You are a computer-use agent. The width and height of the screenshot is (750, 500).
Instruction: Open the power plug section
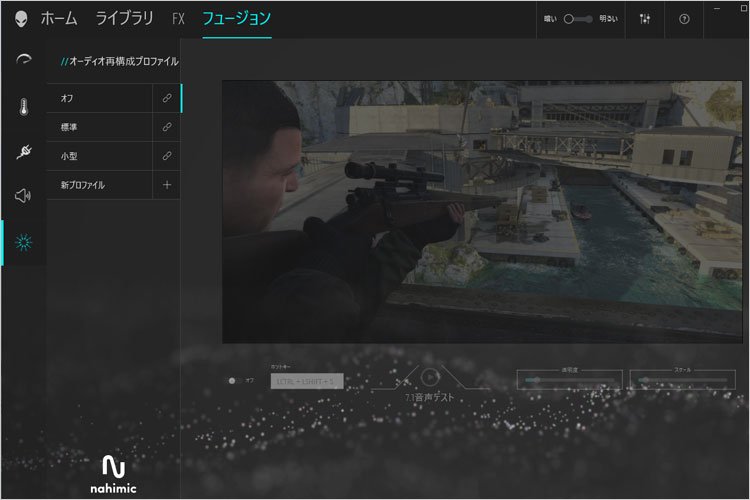coord(23,151)
